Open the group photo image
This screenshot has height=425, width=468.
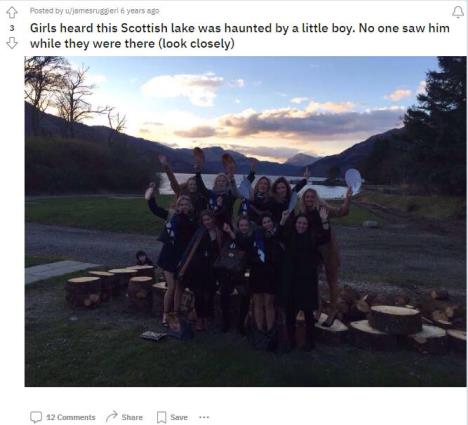click(245, 221)
